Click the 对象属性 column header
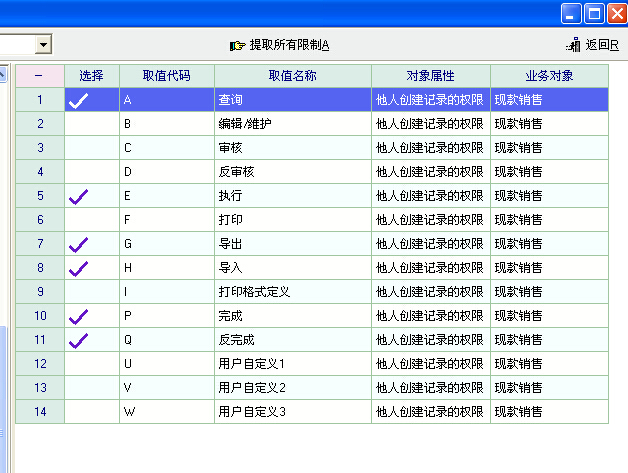 [x=430, y=76]
